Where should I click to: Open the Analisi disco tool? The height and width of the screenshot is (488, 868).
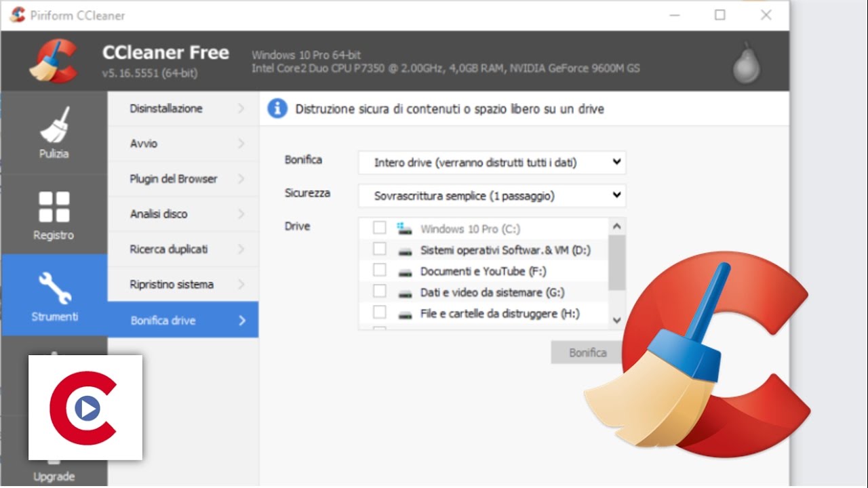(x=183, y=214)
